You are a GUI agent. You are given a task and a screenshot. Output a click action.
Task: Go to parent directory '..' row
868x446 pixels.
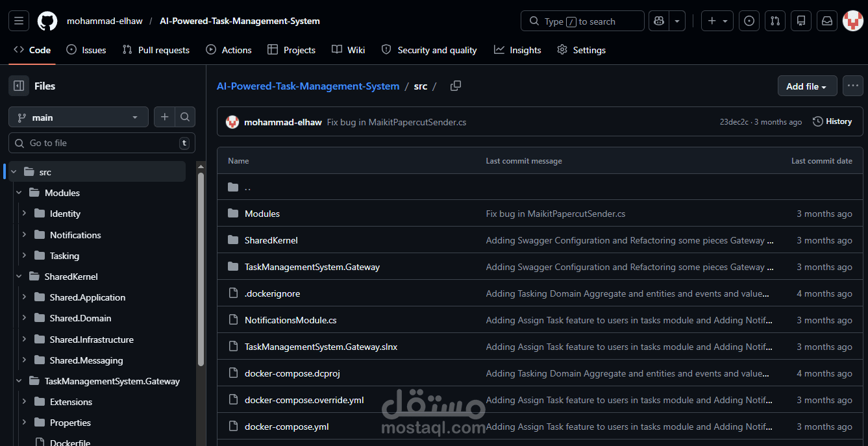[x=540, y=187]
